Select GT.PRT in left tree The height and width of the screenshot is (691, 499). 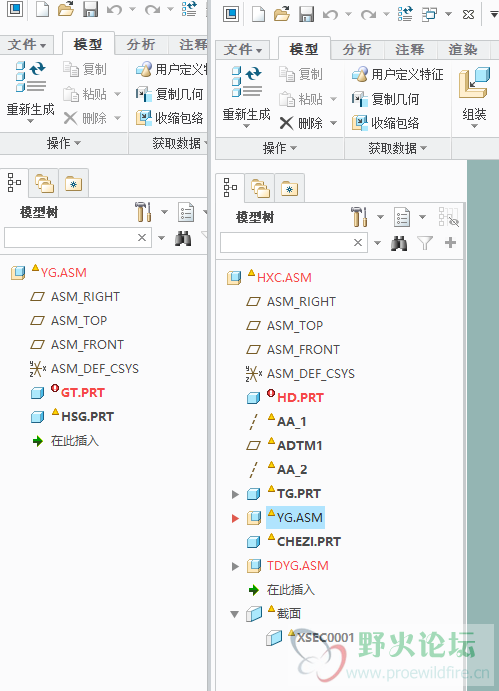point(83,393)
